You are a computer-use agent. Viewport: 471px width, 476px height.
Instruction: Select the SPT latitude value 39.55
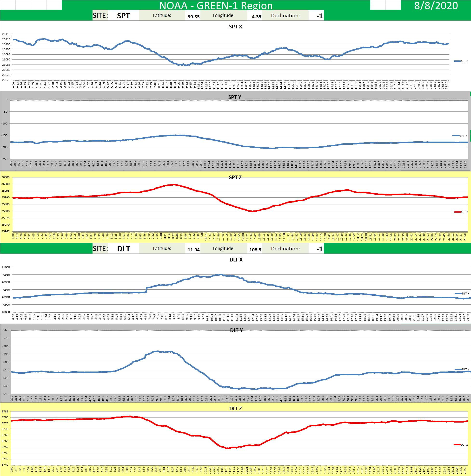pos(193,17)
